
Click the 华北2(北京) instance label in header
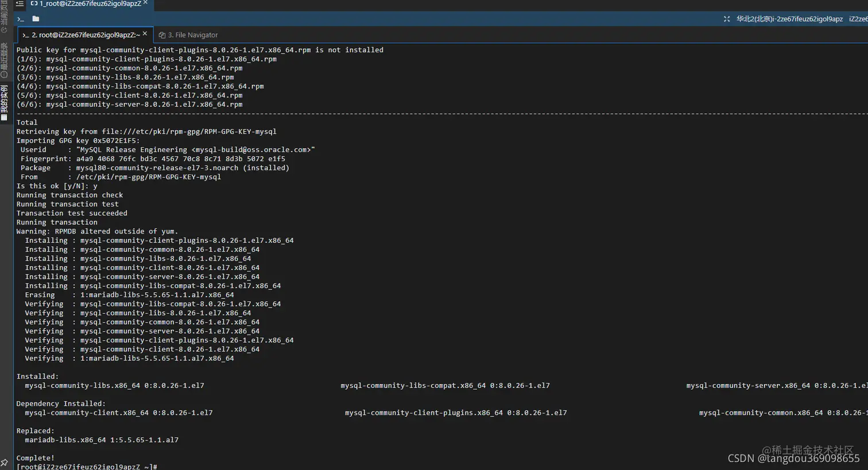[789, 19]
